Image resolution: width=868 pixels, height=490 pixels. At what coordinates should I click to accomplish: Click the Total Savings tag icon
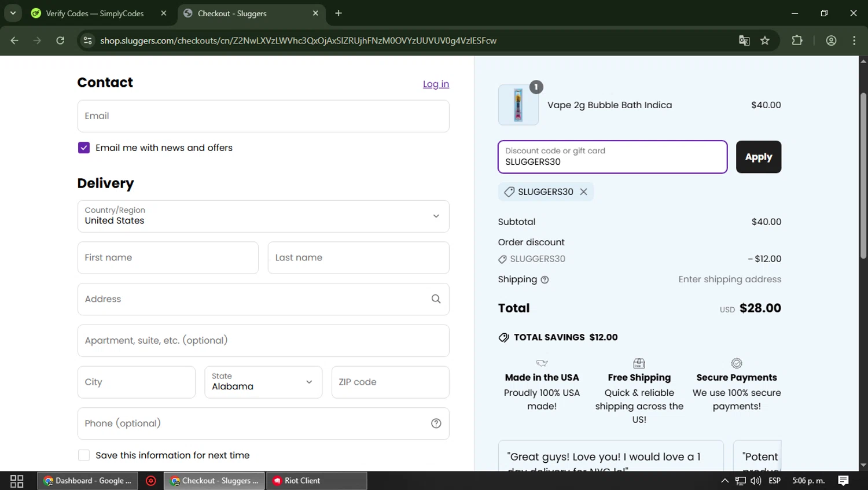pyautogui.click(x=504, y=337)
